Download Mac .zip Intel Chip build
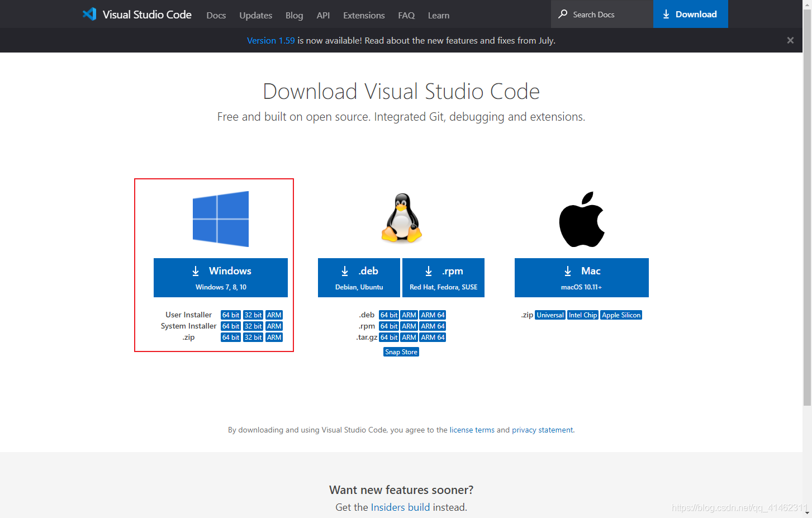812x518 pixels. tap(583, 315)
